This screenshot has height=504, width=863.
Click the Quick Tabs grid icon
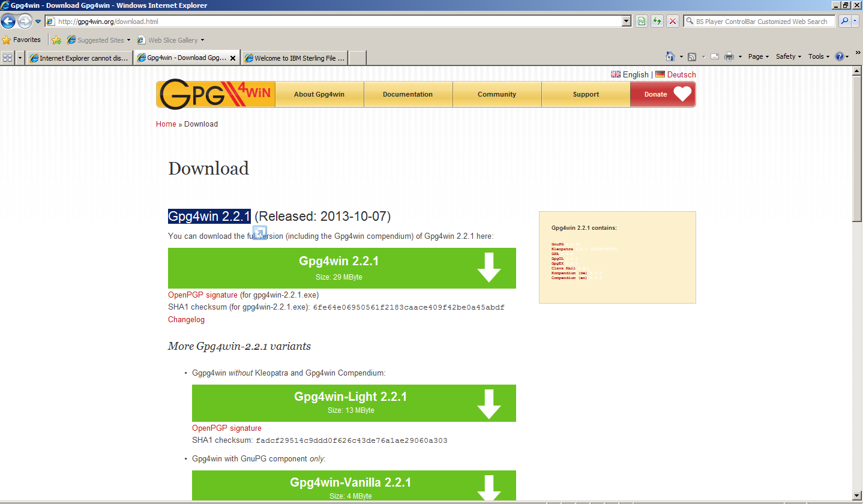[7, 57]
